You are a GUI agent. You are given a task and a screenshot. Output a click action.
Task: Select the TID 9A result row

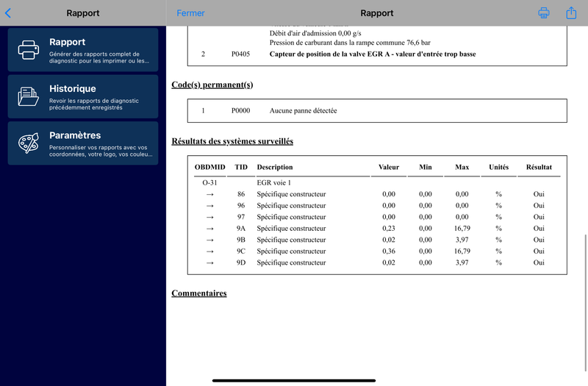tap(367, 229)
